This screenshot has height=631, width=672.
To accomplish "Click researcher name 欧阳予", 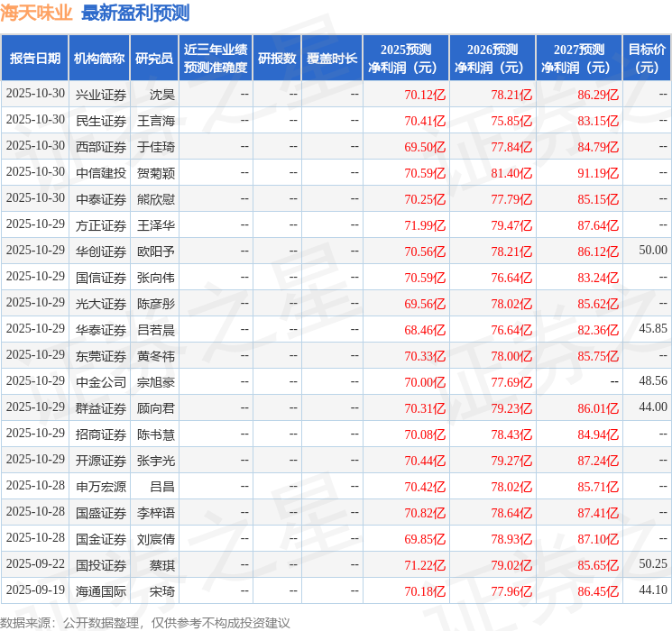I will point(156,251).
